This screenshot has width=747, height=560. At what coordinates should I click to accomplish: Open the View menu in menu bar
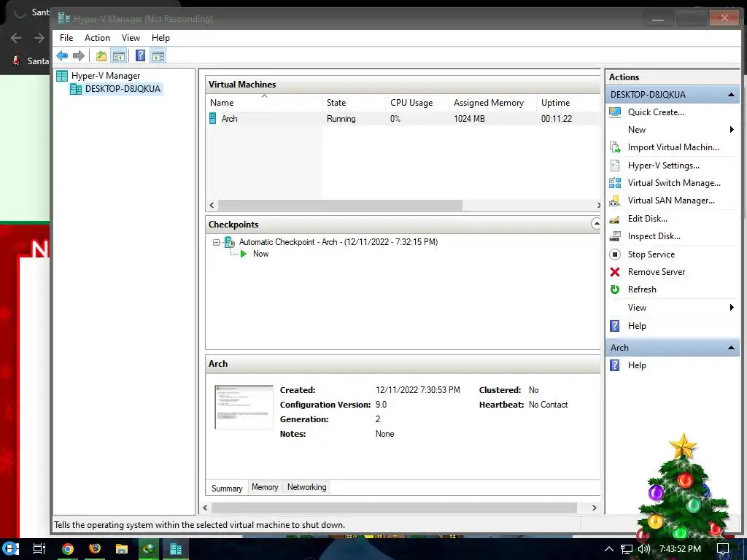click(x=131, y=38)
